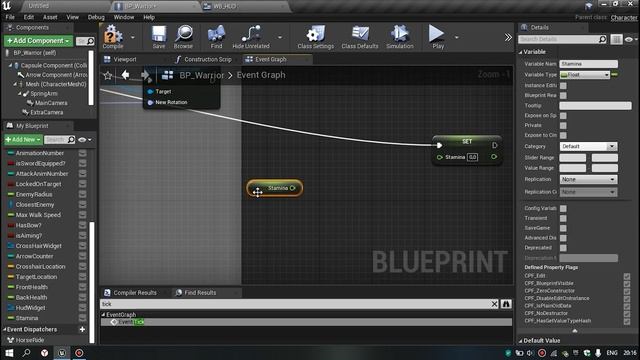Open the Find tool in toolbar

pyautogui.click(x=216, y=37)
